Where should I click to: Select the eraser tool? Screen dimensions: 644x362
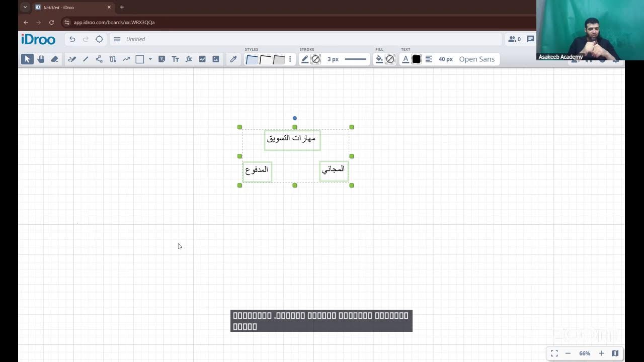tap(54, 59)
